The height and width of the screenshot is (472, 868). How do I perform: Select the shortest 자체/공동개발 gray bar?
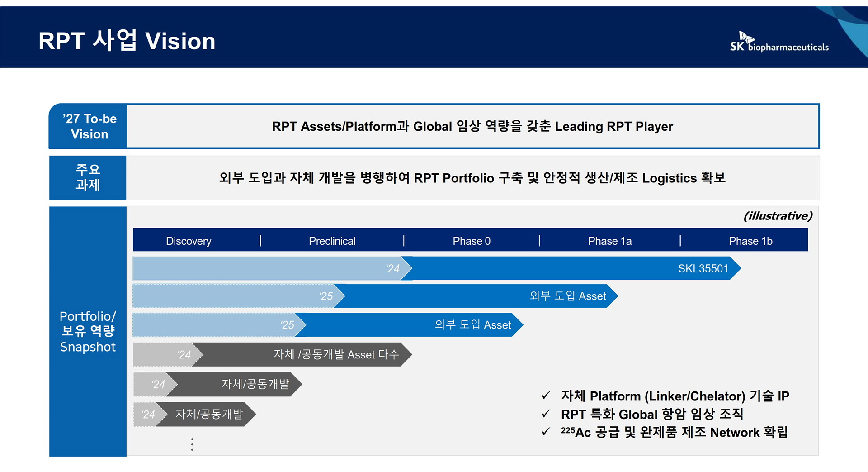coord(206,414)
